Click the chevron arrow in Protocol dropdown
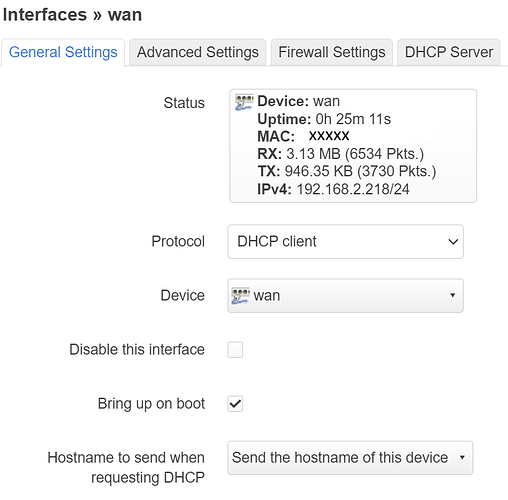 coord(453,242)
